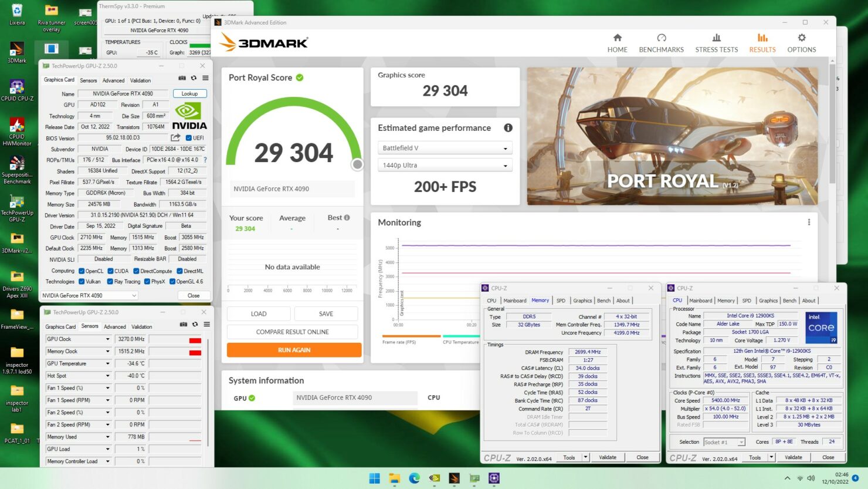
Task: Open the CPUID CPU-Z desktop shortcut
Action: 17,90
